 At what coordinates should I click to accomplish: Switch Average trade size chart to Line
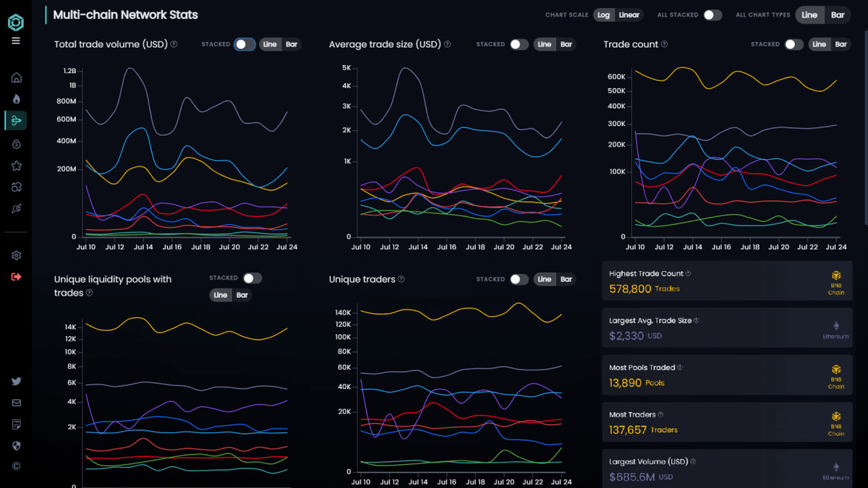coord(545,44)
